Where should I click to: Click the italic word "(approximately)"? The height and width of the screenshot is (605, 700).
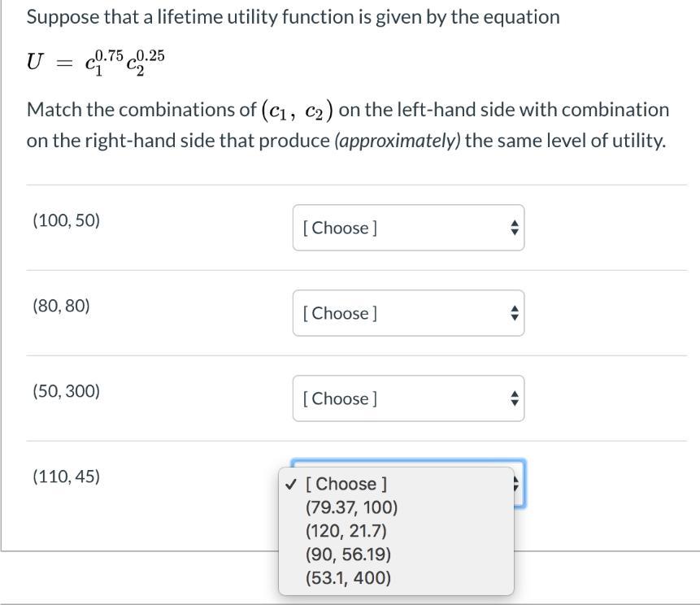397,141
